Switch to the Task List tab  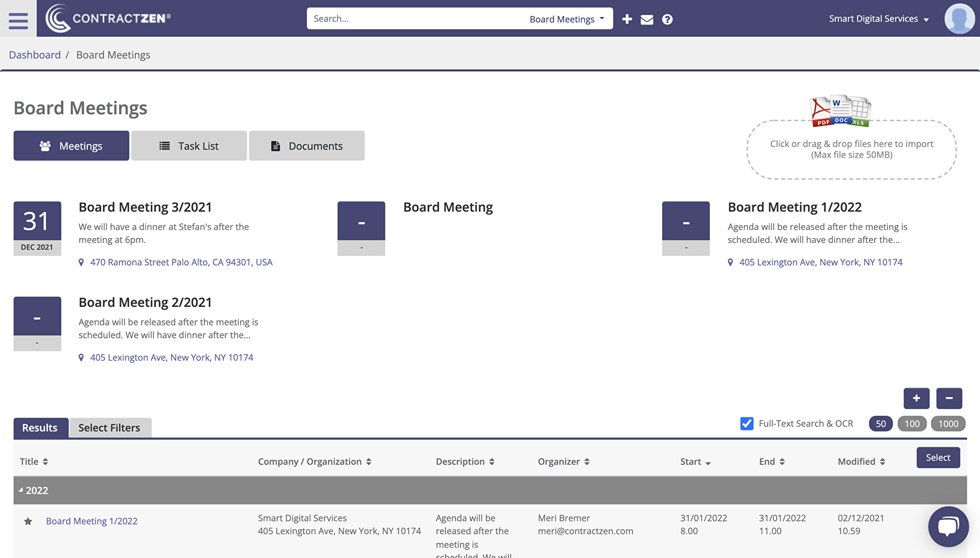(x=189, y=146)
